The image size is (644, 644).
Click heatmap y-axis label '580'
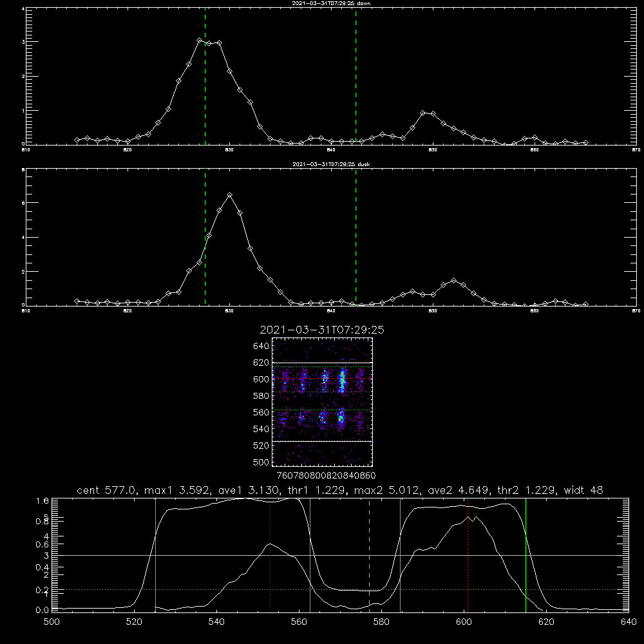coord(261,396)
